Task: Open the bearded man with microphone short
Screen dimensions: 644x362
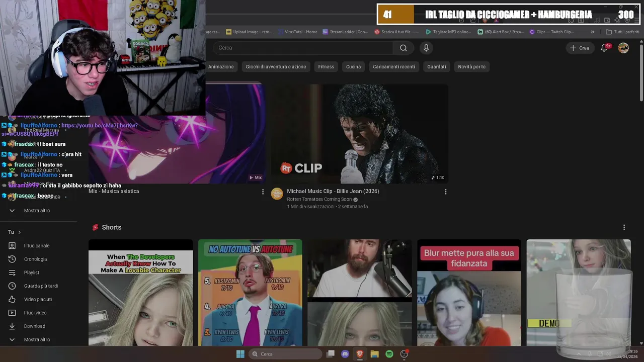Action: click(359, 293)
